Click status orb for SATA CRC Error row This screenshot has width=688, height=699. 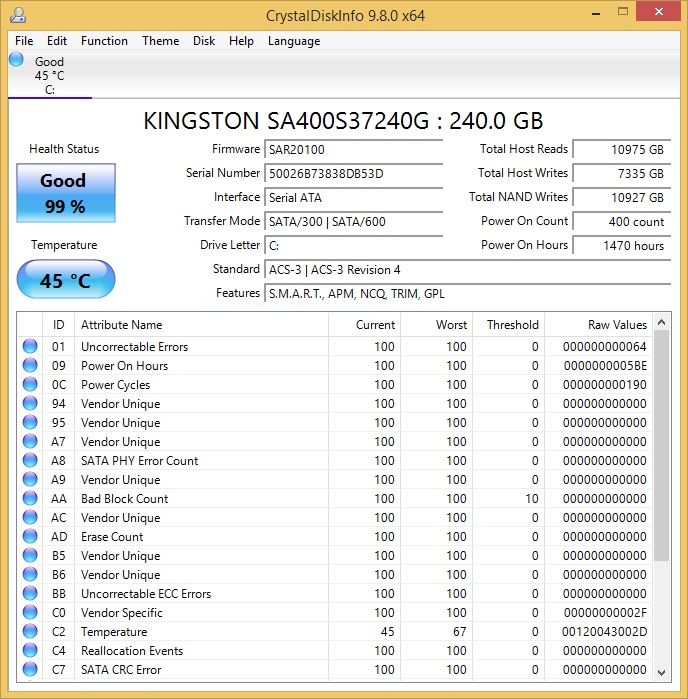pos(30,669)
